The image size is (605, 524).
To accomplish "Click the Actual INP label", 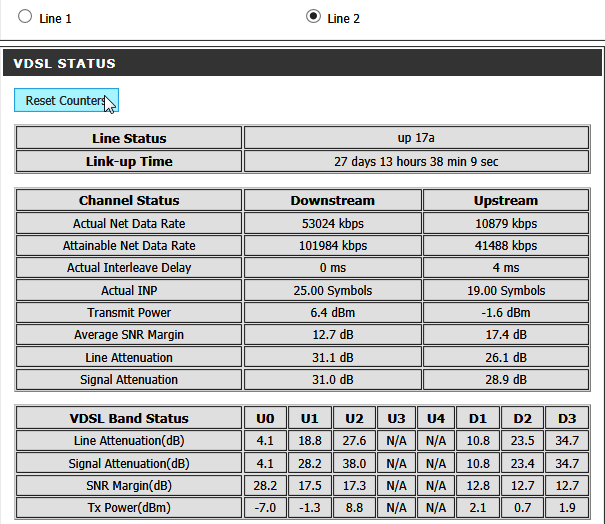I will (129, 290).
